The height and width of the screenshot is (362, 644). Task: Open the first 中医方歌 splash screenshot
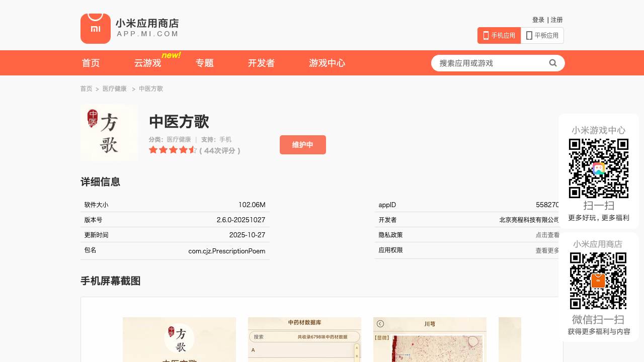[x=179, y=339]
